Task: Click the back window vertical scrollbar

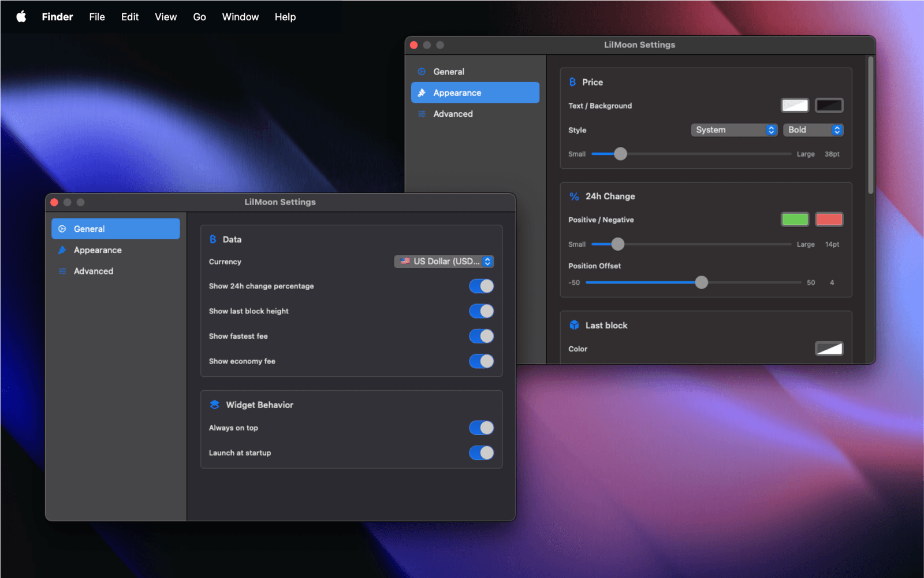Action: pos(870,125)
